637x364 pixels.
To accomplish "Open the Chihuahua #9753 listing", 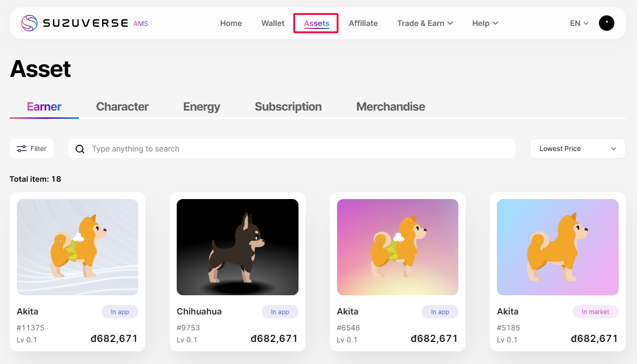I will coord(237,247).
